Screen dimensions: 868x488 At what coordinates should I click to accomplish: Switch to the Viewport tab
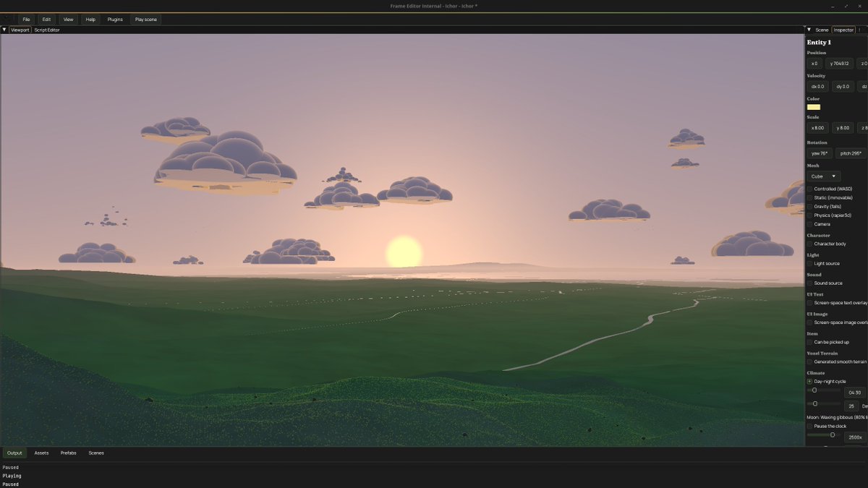[20, 30]
